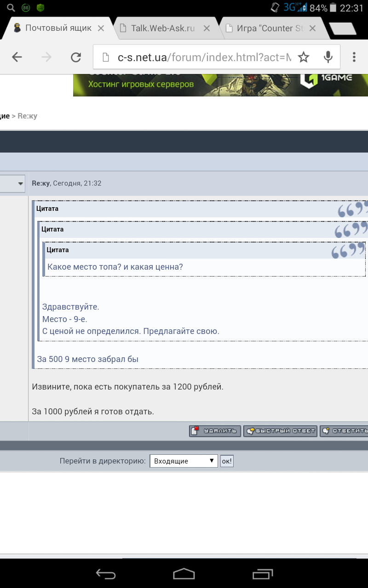
Task: Start voice search with microphone icon
Action: coord(328,57)
